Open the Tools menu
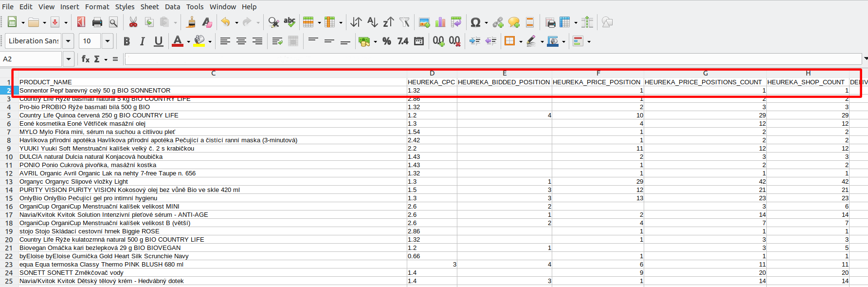Viewport: 868px width, 287px height. [195, 7]
